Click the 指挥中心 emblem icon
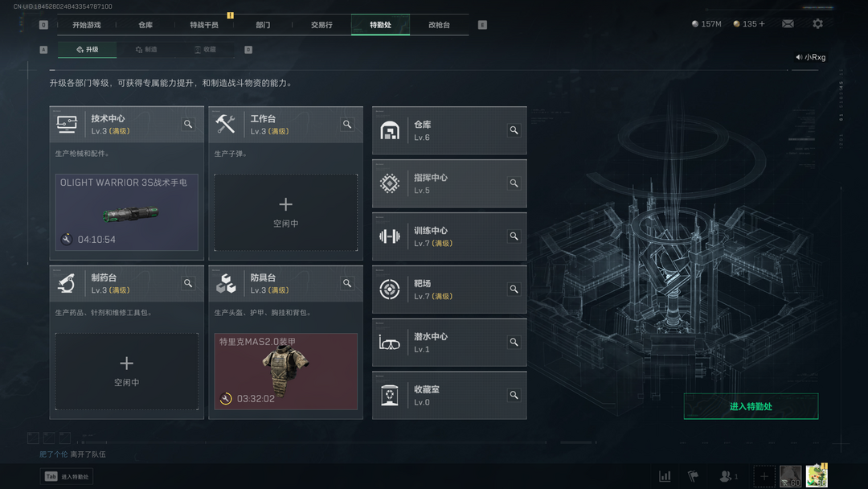The width and height of the screenshot is (868, 489). (390, 183)
